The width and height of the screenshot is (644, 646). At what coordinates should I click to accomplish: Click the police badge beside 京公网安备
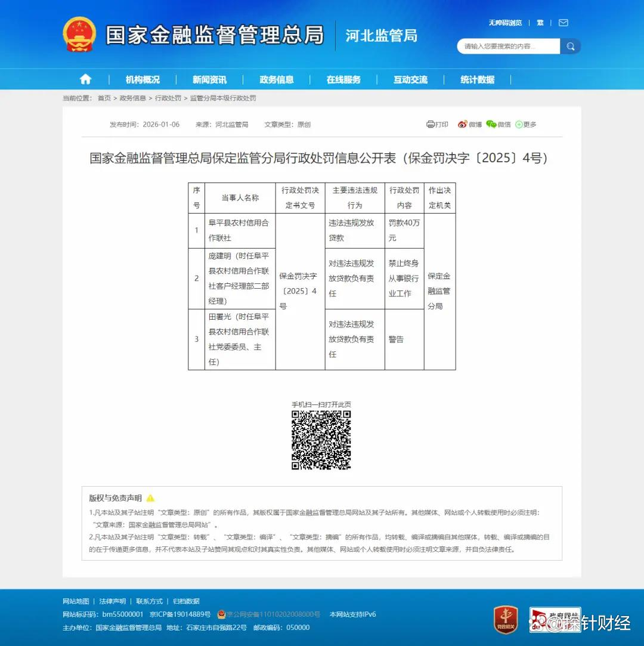[x=221, y=614]
